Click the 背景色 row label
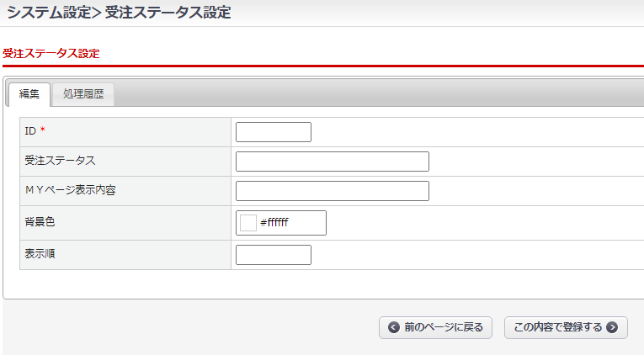Viewport: 644px width, 355px height. (40, 222)
